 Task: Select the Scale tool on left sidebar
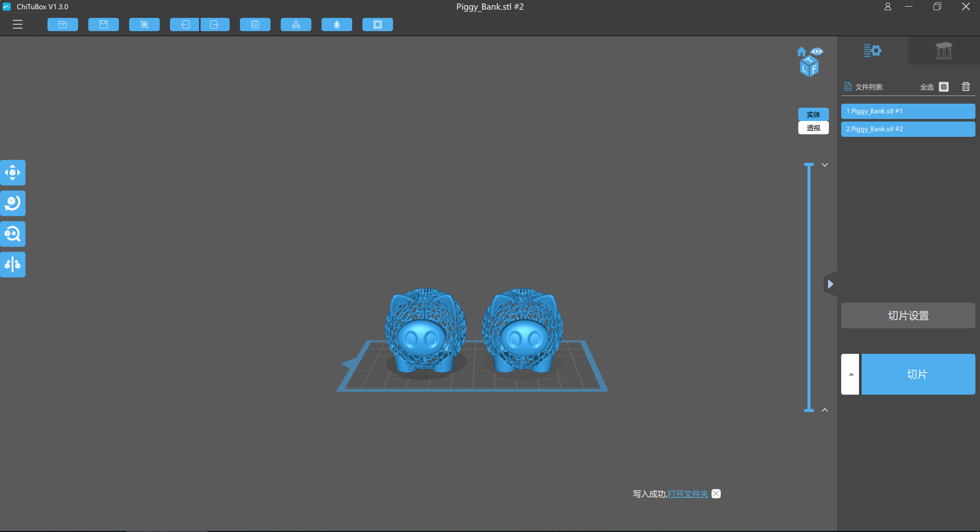(13, 234)
